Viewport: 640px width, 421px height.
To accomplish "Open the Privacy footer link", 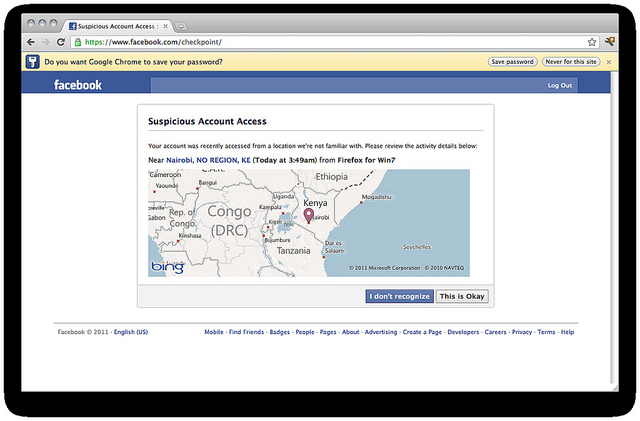I will (522, 332).
